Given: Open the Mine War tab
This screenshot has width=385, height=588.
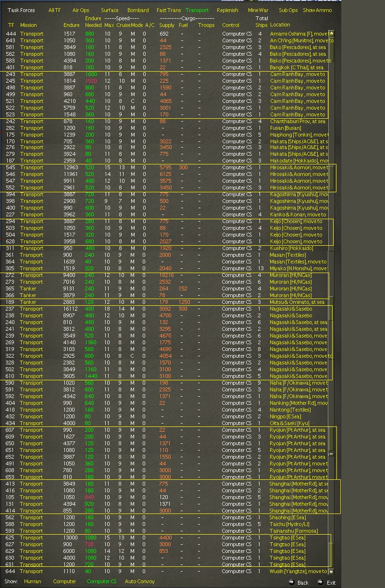Looking at the screenshot, I should coord(258,10).
